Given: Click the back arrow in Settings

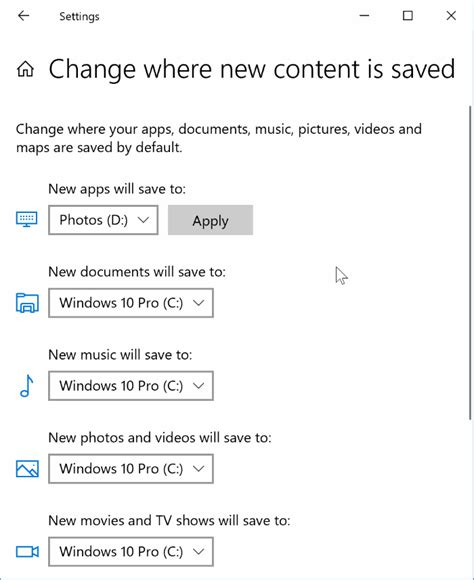Looking at the screenshot, I should click(24, 16).
